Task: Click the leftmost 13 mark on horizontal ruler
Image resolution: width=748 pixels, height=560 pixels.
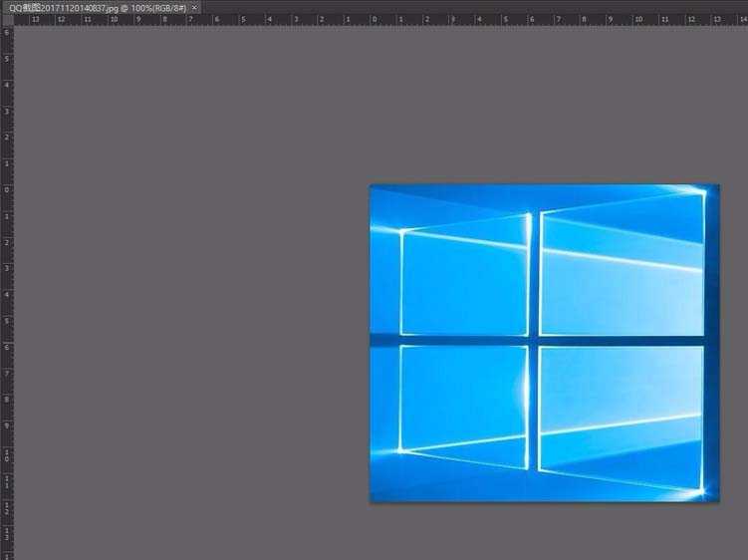Action: click(36, 20)
